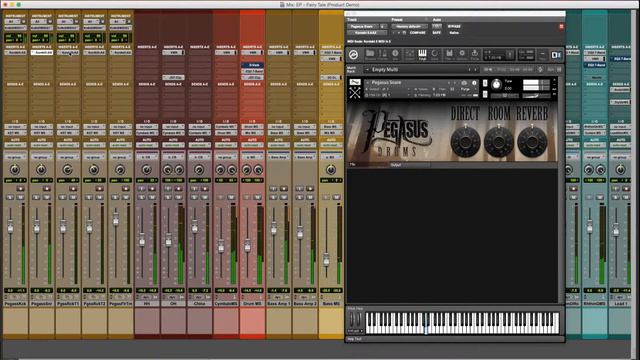Viewport: 640px width, 360px height.
Task: Open the Kontakt Files disk icon
Action: pyautogui.click(x=449, y=54)
